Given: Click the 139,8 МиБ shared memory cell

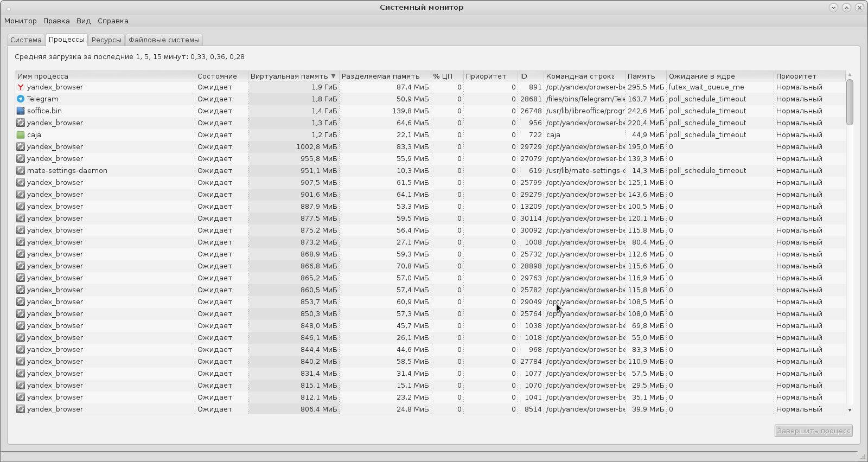Looking at the screenshot, I should pyautogui.click(x=385, y=111).
